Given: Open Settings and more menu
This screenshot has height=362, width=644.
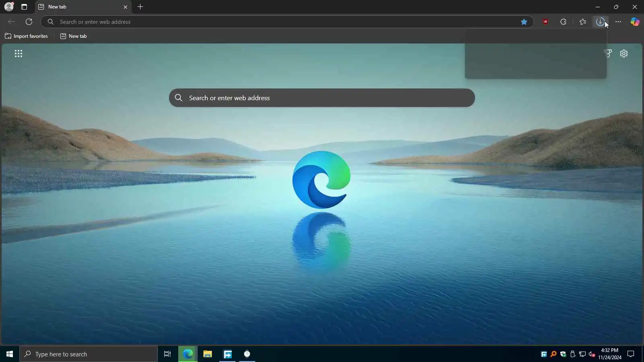Looking at the screenshot, I should coord(618,22).
